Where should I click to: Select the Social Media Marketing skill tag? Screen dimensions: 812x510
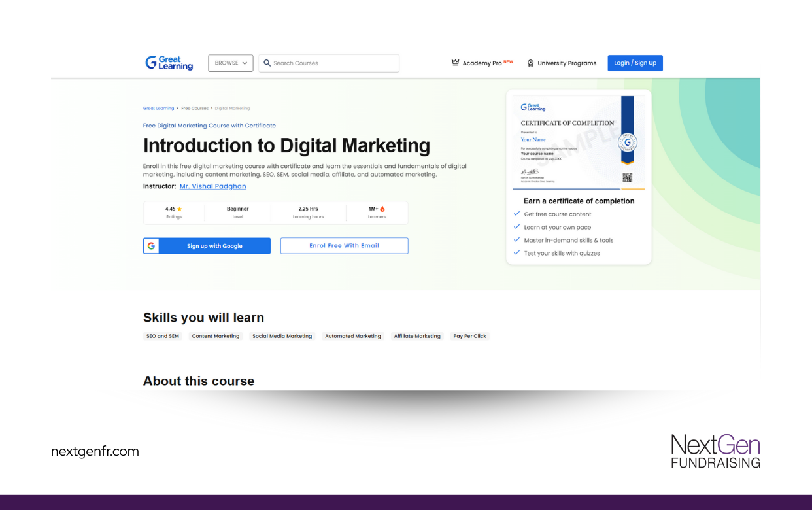click(282, 336)
